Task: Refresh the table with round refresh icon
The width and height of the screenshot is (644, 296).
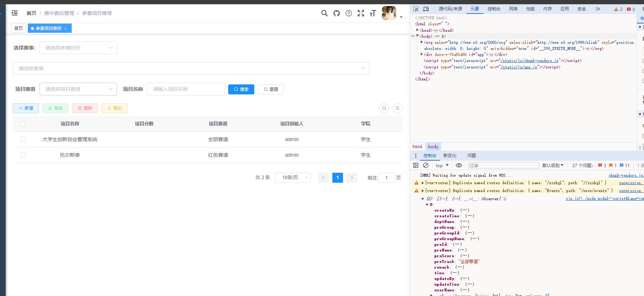Action: point(398,108)
